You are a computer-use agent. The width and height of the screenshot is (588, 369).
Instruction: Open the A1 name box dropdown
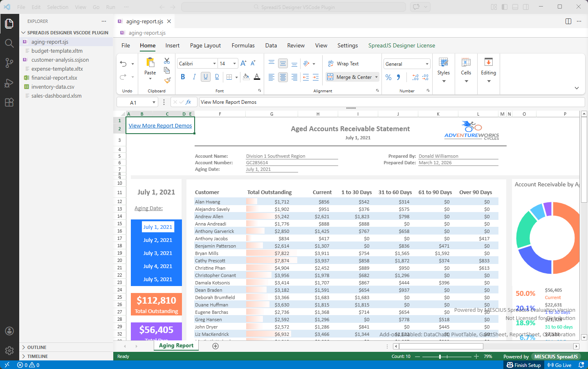click(154, 103)
